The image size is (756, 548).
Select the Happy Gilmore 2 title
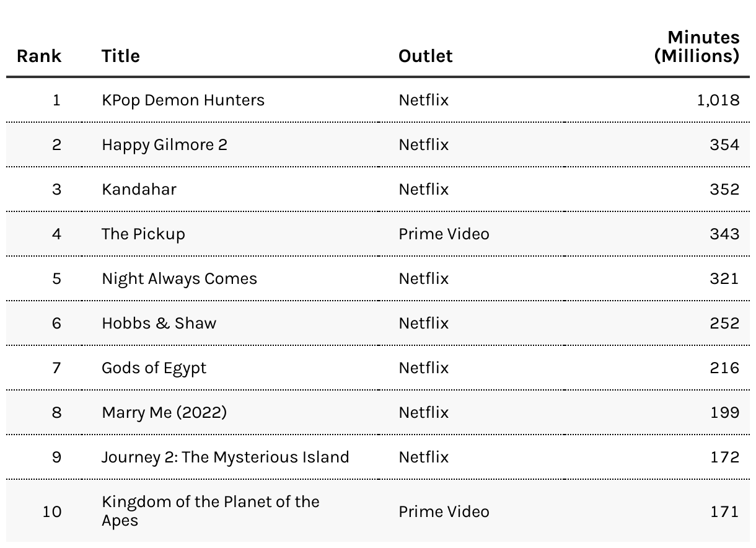164,144
